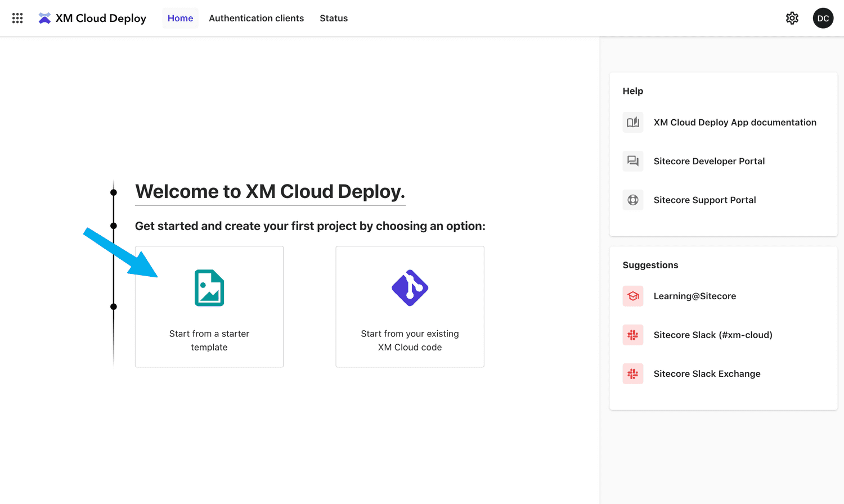The height and width of the screenshot is (504, 844).
Task: Click the Slack icon beside Sitecore Slack Exchange
Action: (633, 373)
